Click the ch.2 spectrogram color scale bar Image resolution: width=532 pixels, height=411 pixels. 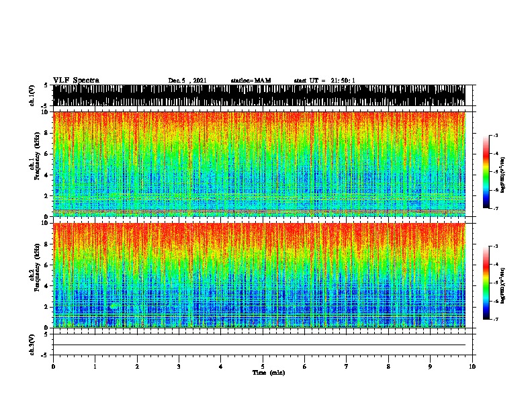(x=486, y=283)
